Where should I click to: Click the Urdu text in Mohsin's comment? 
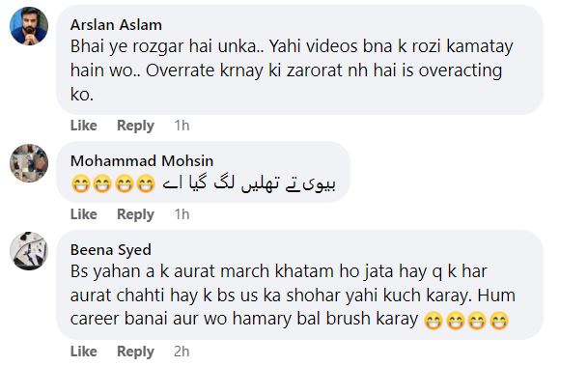[249, 183]
